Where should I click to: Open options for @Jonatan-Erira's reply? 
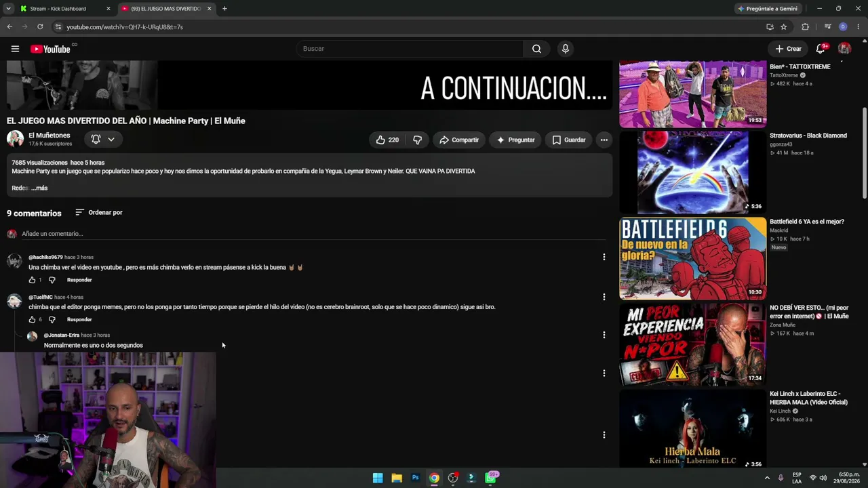pos(604,335)
